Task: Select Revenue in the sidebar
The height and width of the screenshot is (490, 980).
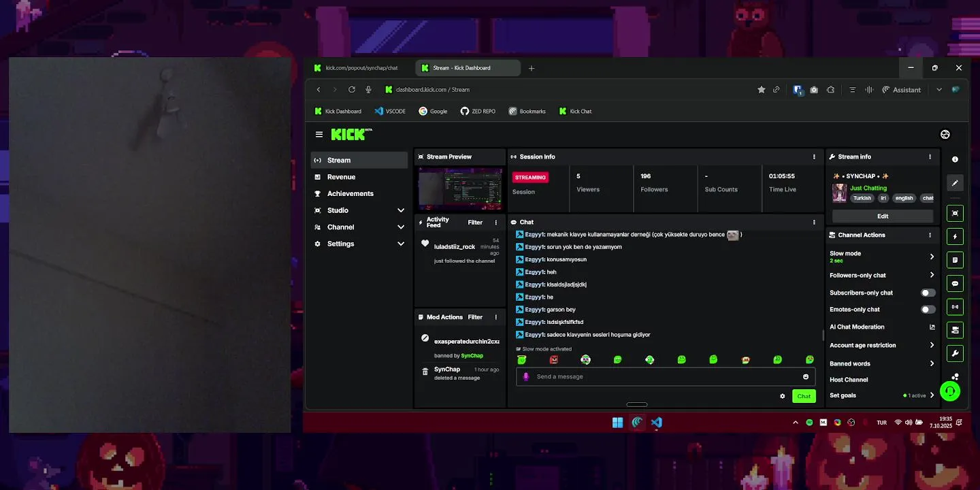Action: [x=359, y=177]
